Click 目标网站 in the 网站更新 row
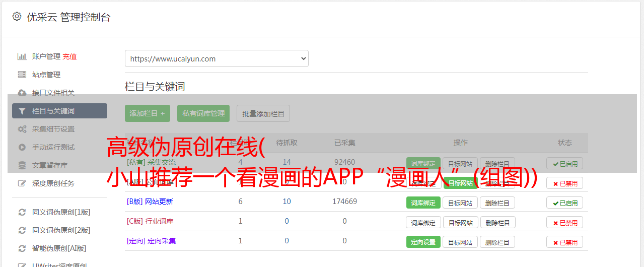This screenshot has height=267, width=644. click(461, 203)
